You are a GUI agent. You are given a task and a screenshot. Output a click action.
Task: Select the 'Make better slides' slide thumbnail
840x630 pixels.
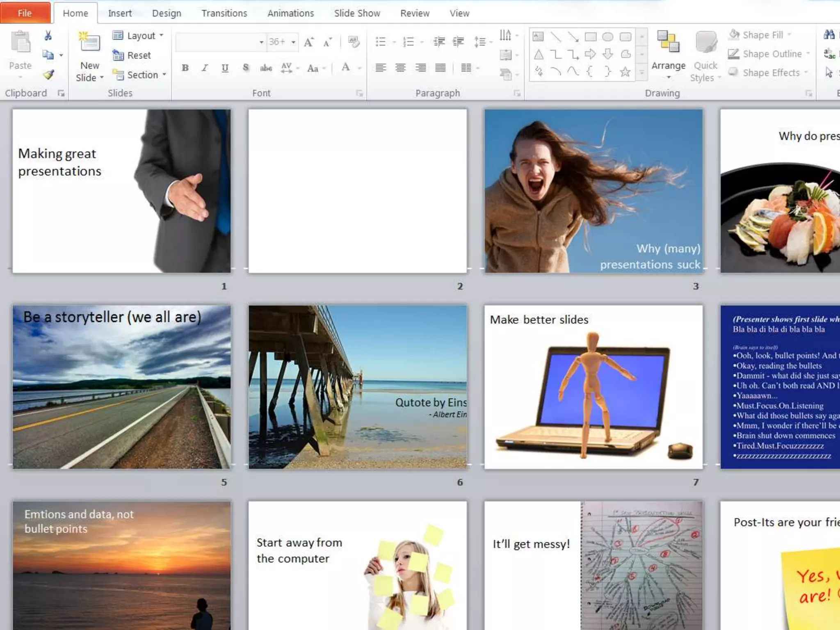pos(593,386)
